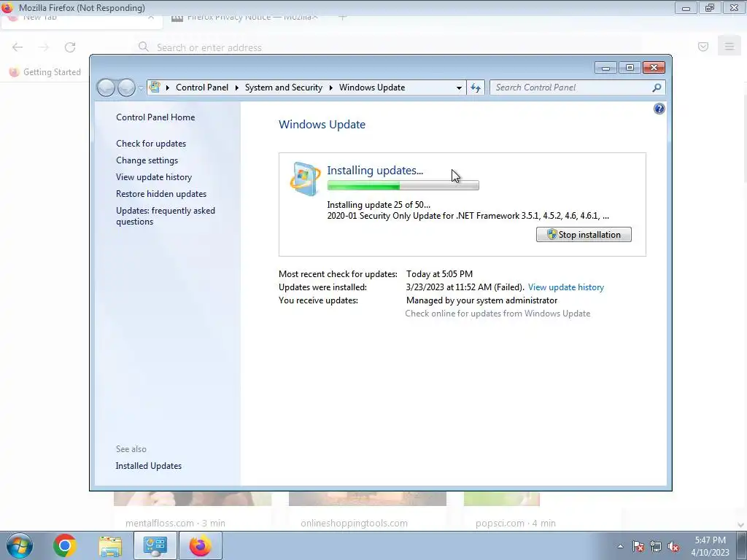This screenshot has width=747, height=560.
Task: Click the Firefox forward arrow
Action: coord(44,47)
